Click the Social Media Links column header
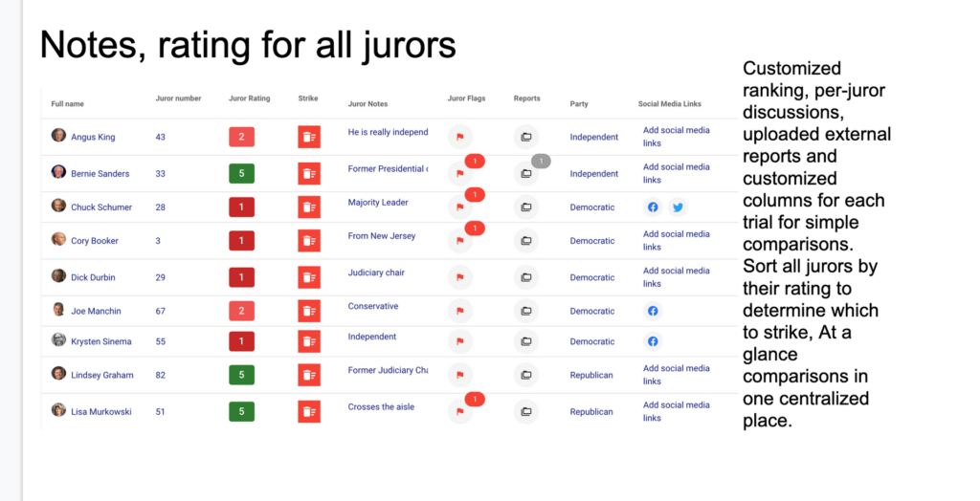This screenshot has height=501, width=980. pos(669,104)
